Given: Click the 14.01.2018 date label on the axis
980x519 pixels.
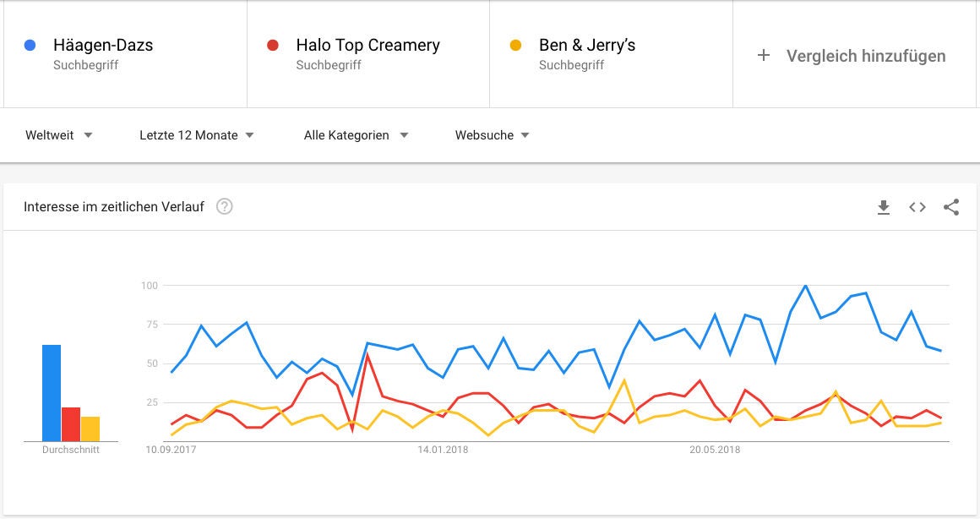Looking at the screenshot, I should 443,450.
